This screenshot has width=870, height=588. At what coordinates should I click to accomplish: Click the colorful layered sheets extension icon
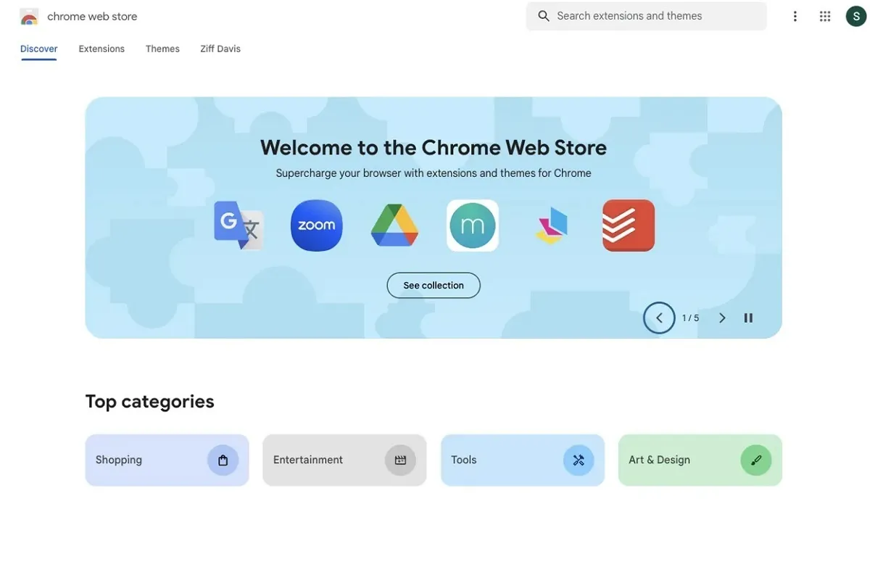coord(552,225)
